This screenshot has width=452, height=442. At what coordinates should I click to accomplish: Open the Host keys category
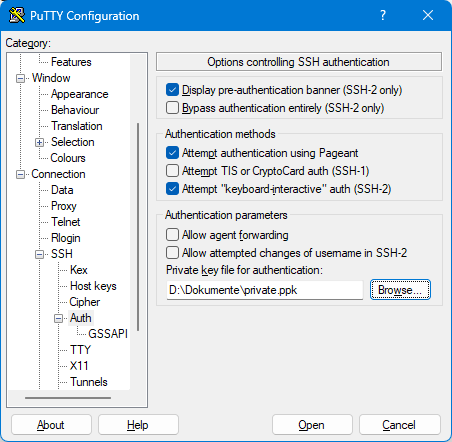[93, 286]
